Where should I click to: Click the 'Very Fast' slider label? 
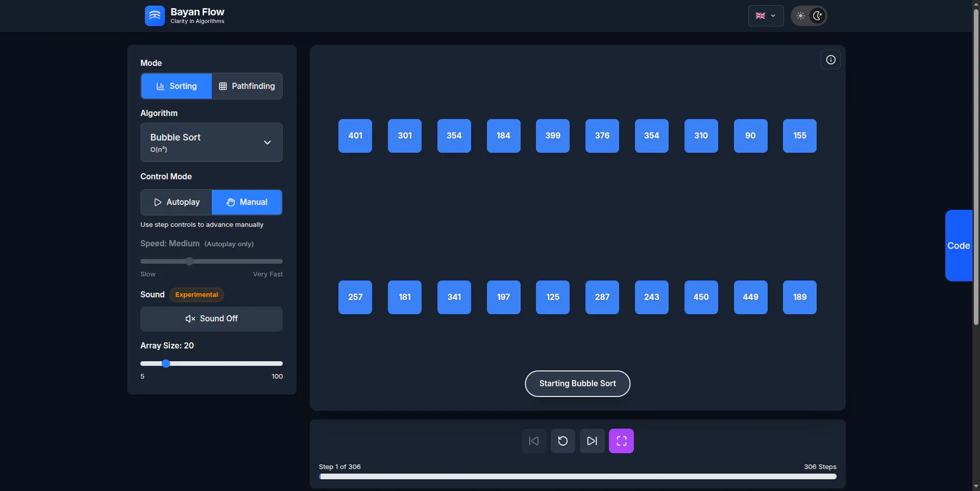tap(268, 274)
